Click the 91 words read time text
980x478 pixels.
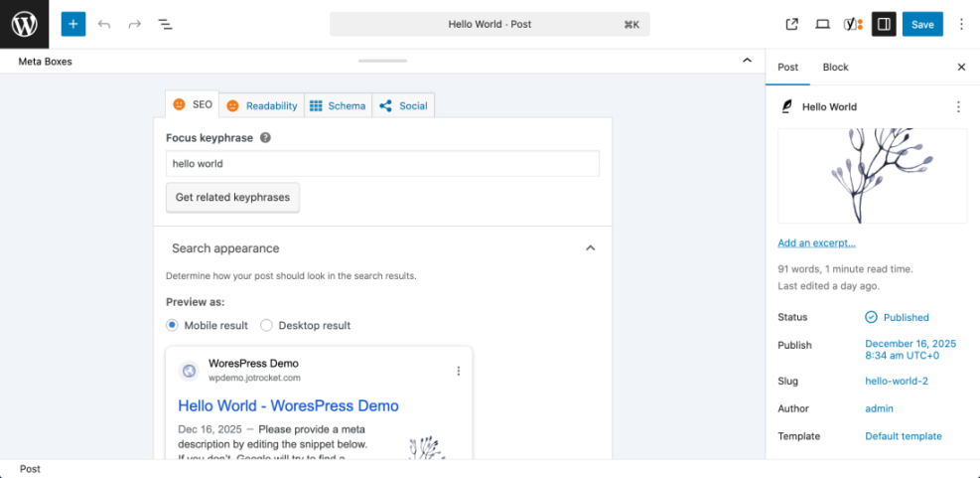tap(846, 269)
